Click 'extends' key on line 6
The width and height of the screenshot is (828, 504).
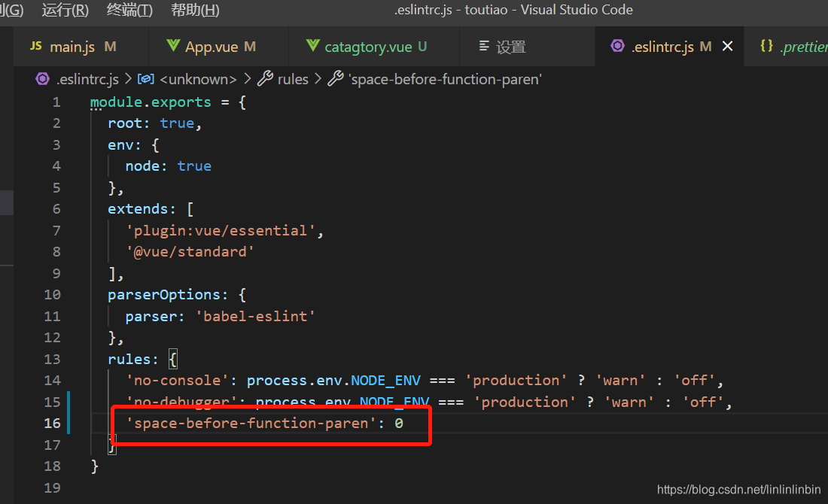[137, 209]
